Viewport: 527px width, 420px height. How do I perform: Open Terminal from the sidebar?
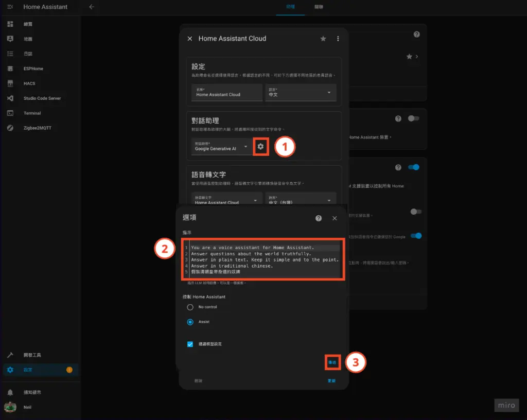[x=32, y=113]
